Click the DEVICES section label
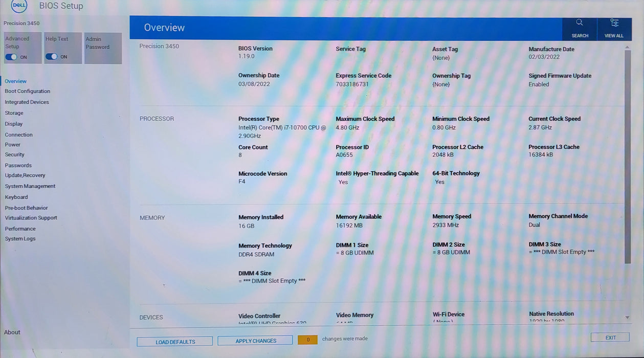Viewport: 644px width, 358px height. click(x=151, y=318)
